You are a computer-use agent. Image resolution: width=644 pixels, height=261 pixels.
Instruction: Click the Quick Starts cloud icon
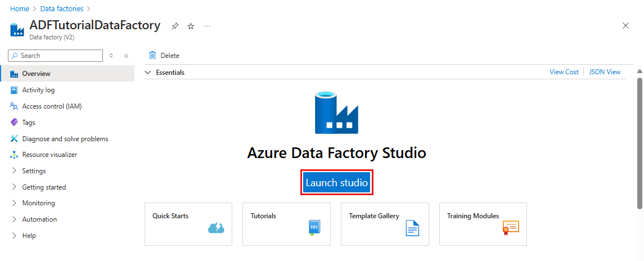(216, 228)
